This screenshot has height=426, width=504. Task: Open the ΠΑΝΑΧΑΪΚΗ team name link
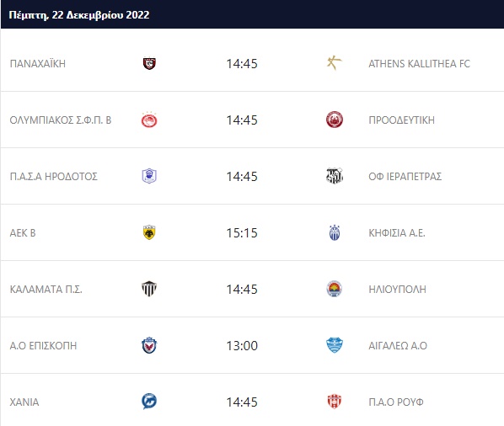point(38,63)
